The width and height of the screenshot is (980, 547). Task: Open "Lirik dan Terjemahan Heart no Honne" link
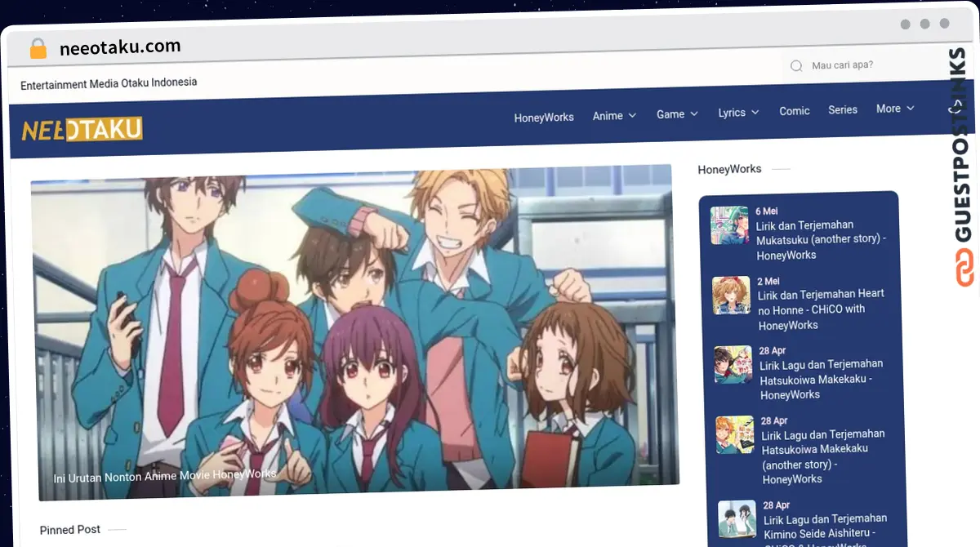click(822, 309)
